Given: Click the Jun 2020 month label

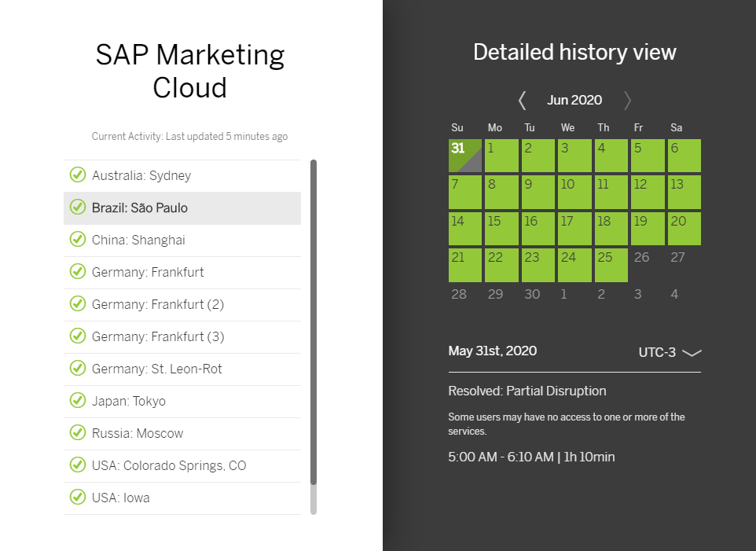Looking at the screenshot, I should (574, 100).
